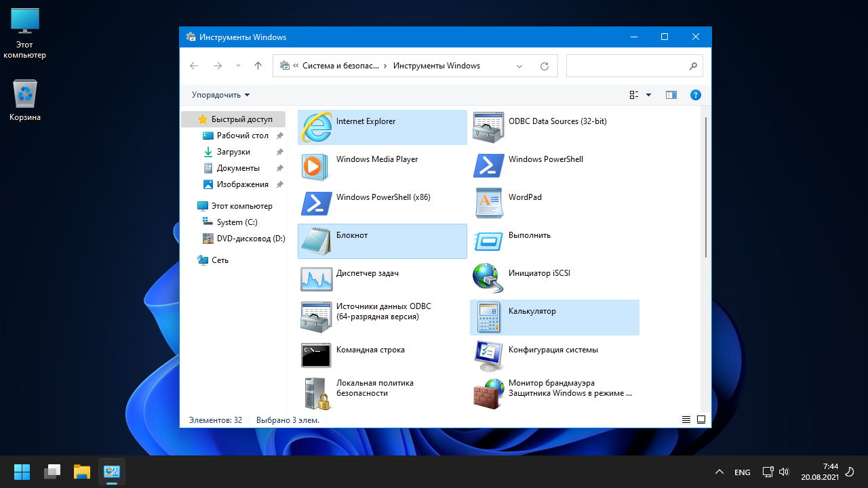The width and height of the screenshot is (868, 488).
Task: Switch to details view in status bar
Action: [686, 420]
